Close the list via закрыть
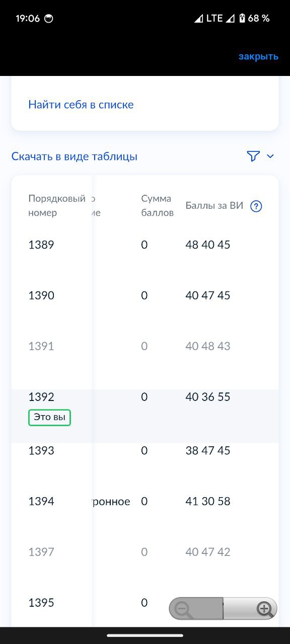Image resolution: width=290 pixels, height=644 pixels. 258,56
